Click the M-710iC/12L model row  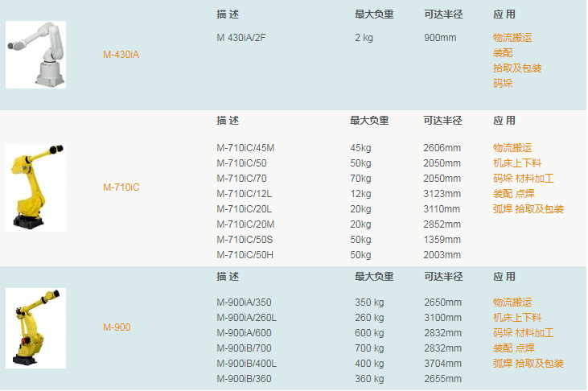click(x=244, y=194)
